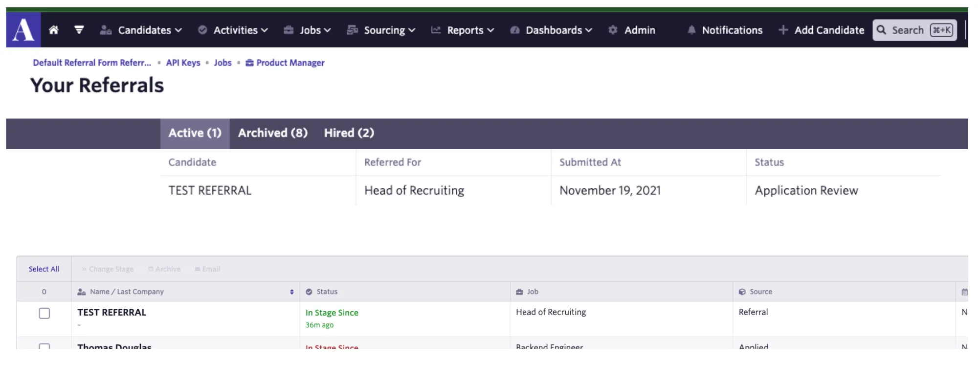The width and height of the screenshot is (980, 366).
Task: Switch to the Hired (2) tab
Action: pyautogui.click(x=349, y=133)
